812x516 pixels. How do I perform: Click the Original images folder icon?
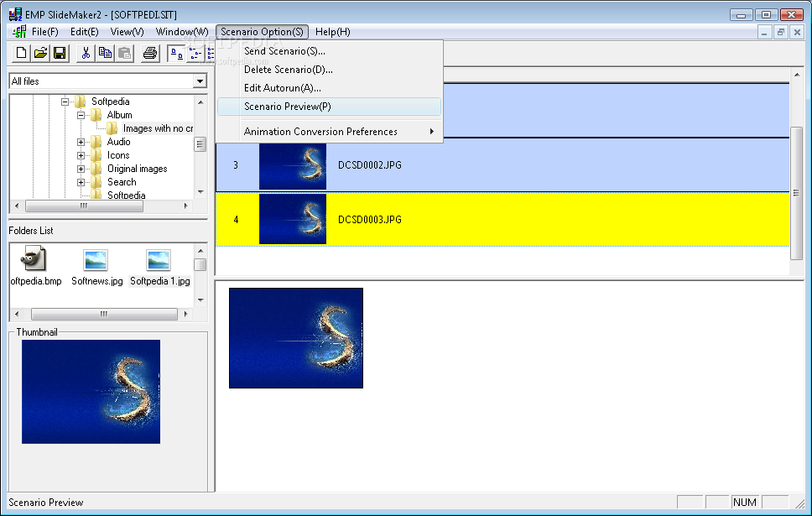pyautogui.click(x=96, y=169)
